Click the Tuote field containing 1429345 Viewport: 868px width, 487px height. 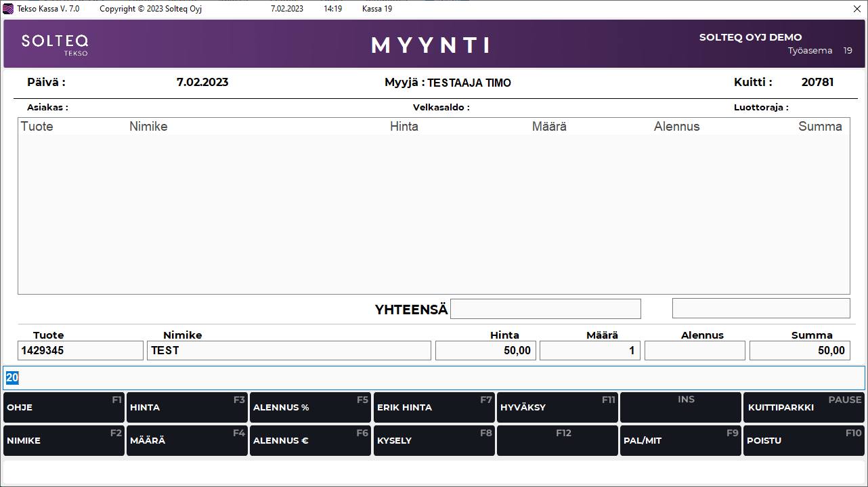[x=81, y=350]
